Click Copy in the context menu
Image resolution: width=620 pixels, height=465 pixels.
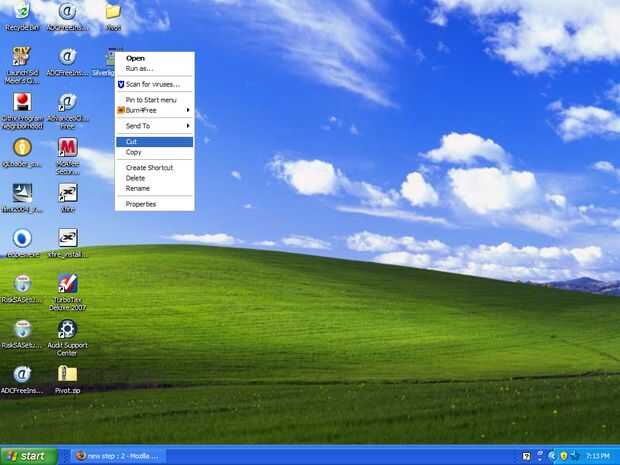(x=154, y=152)
